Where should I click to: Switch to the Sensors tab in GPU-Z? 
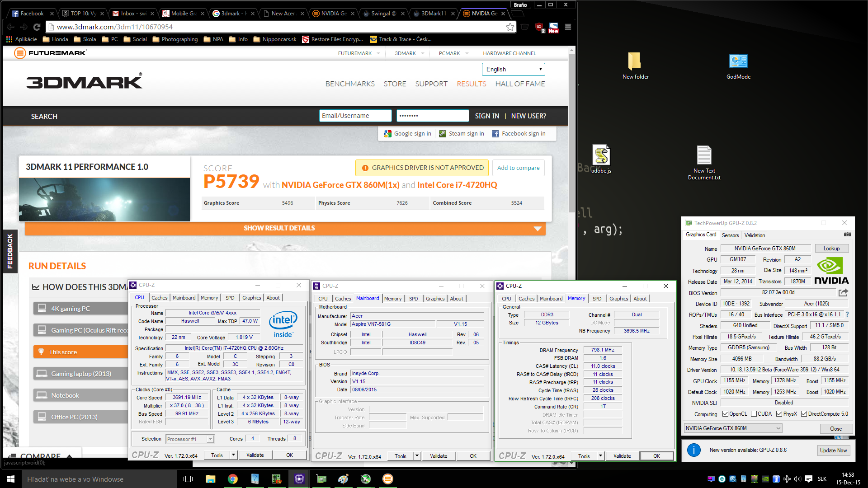pyautogui.click(x=730, y=235)
